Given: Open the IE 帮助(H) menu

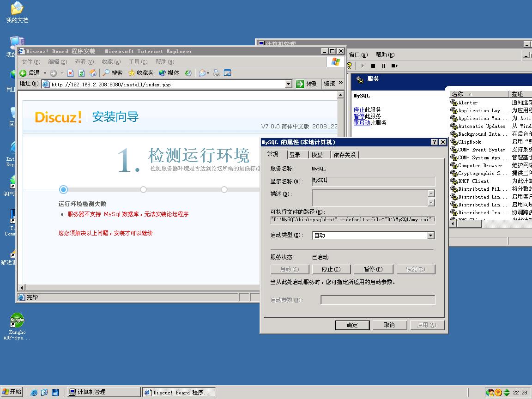Looking at the screenshot, I should click(165, 62).
